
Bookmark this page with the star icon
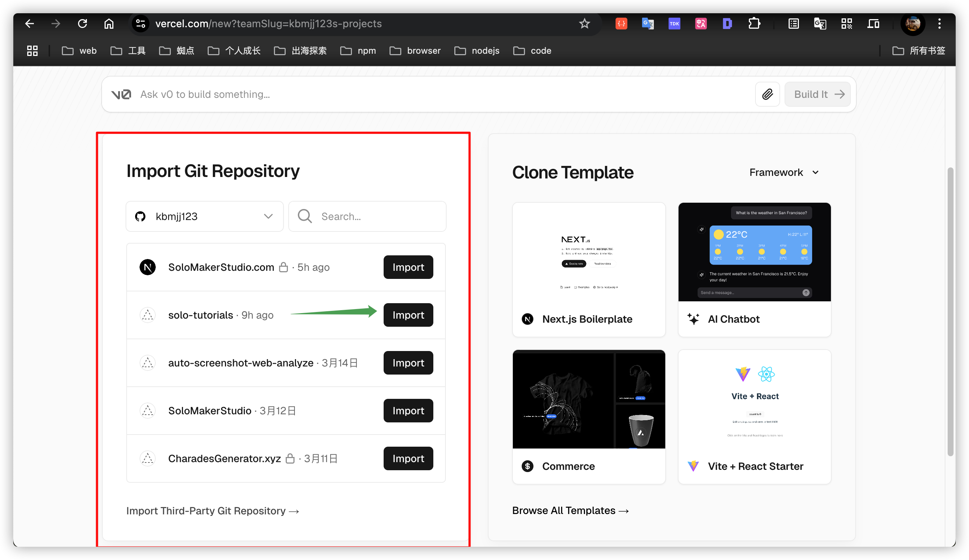point(584,24)
